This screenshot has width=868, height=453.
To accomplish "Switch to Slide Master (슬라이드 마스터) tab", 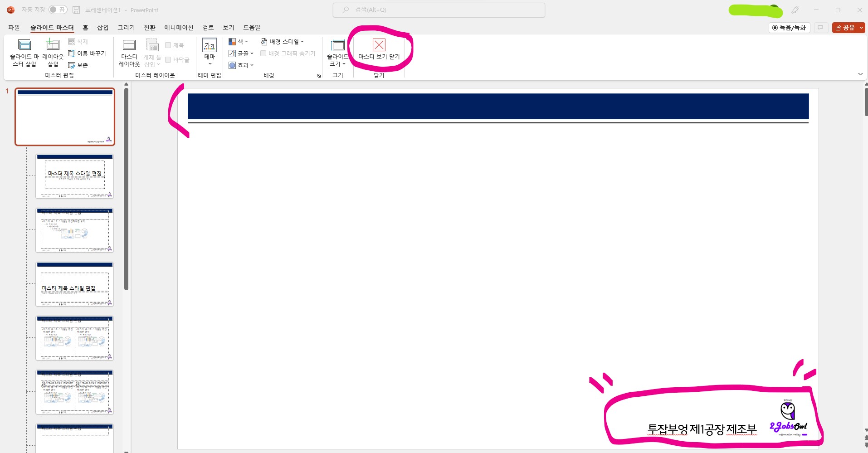I will (52, 28).
